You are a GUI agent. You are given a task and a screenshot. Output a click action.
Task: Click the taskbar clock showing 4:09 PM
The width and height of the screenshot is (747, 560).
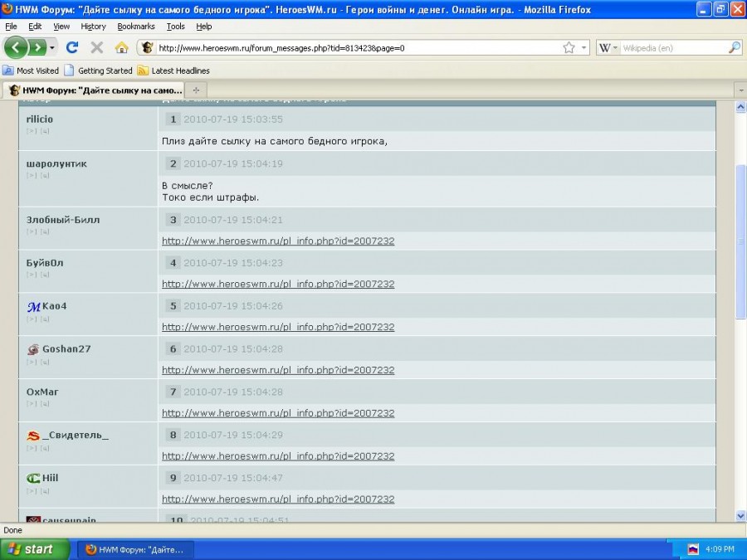pos(720,549)
